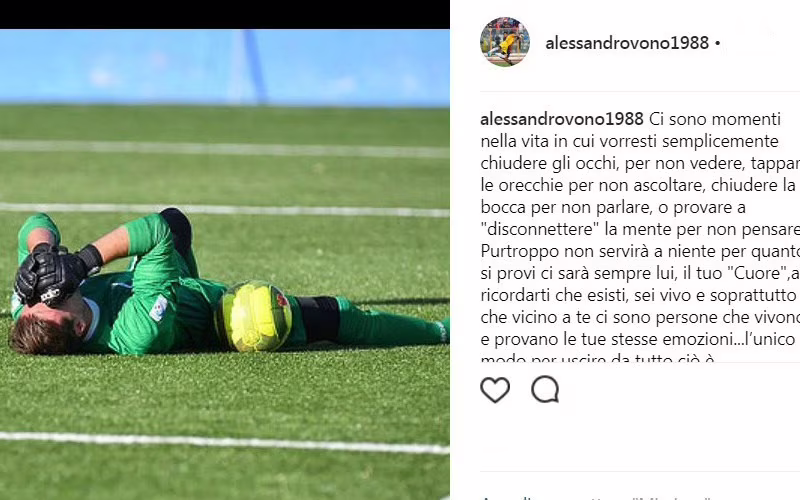Select the goalkeeper photo on the left

tap(224, 264)
